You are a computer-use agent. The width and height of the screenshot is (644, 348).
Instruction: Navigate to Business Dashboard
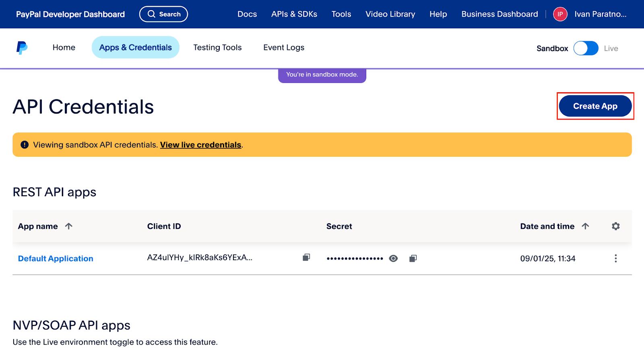500,14
